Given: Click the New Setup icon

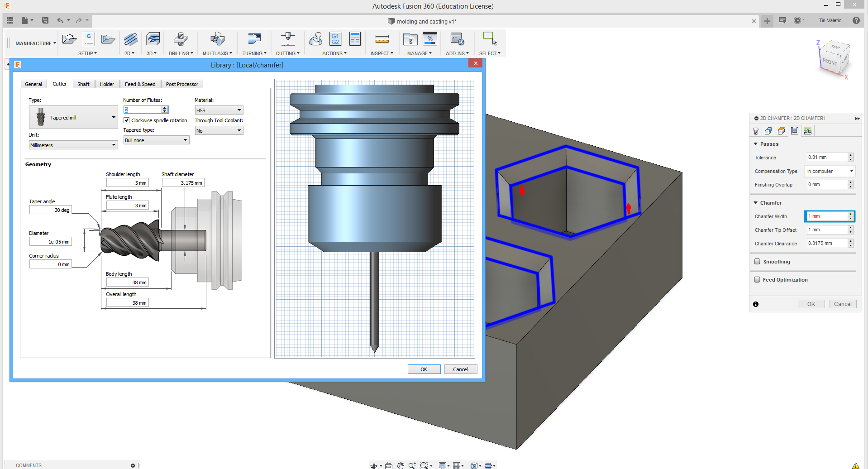Looking at the screenshot, I should pyautogui.click(x=69, y=39).
